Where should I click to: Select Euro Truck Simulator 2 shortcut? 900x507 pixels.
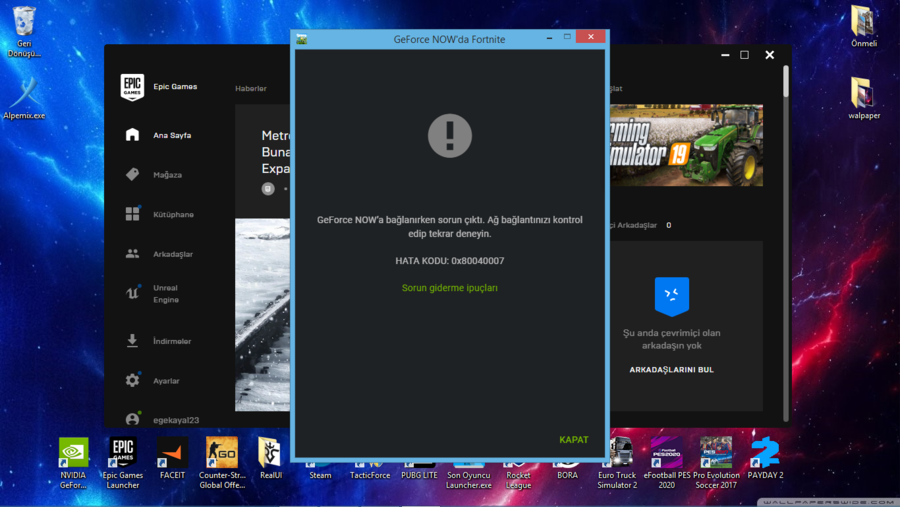tap(618, 463)
